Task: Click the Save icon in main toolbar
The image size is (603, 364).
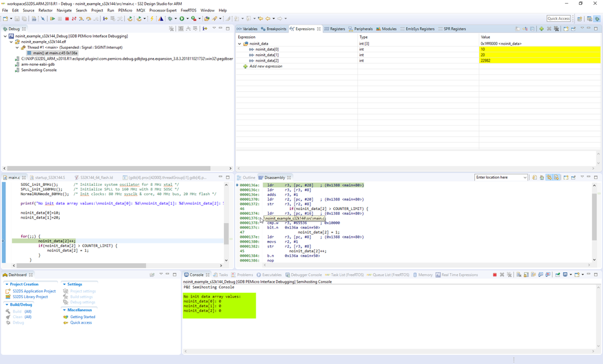Action: (x=17, y=19)
